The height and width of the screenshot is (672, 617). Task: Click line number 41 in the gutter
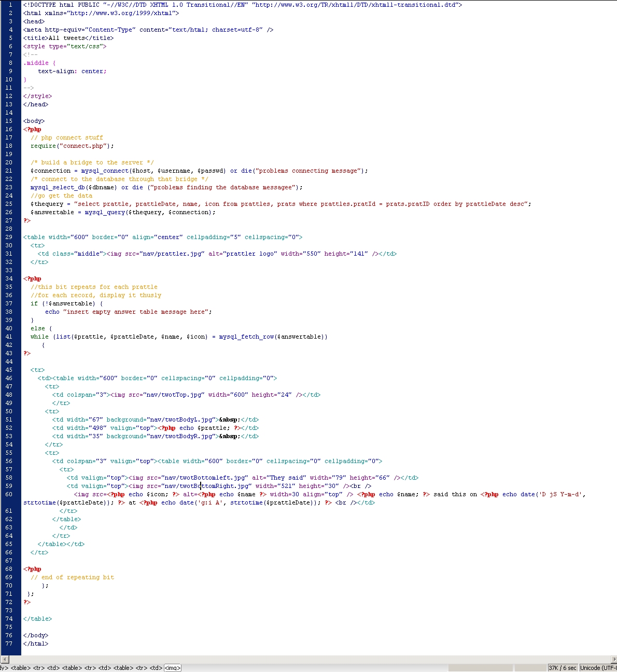(x=9, y=337)
